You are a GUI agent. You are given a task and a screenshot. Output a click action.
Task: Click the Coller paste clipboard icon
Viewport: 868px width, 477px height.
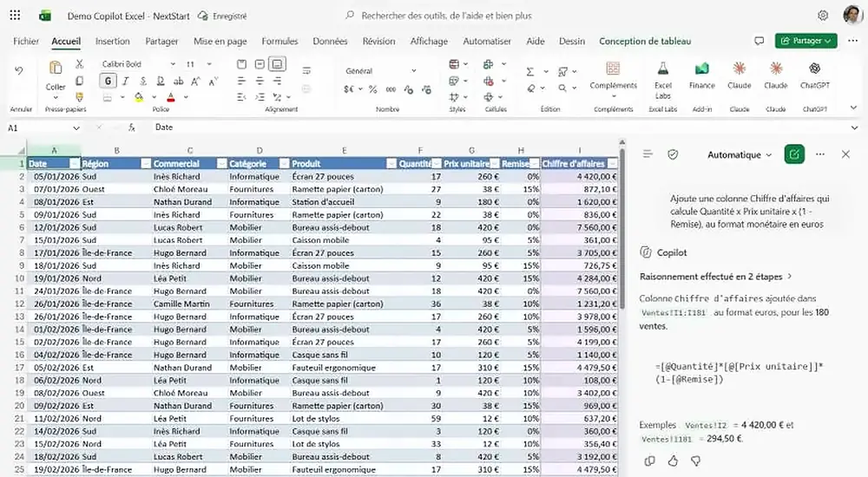pos(56,68)
